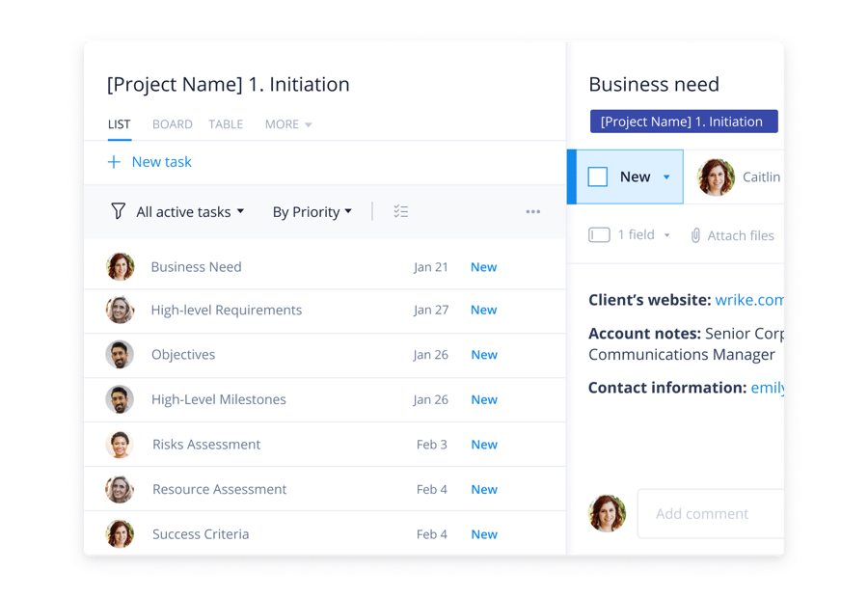Image resolution: width=868 pixels, height=597 pixels.
Task: Open the MORE views dropdown
Action: 287,123
